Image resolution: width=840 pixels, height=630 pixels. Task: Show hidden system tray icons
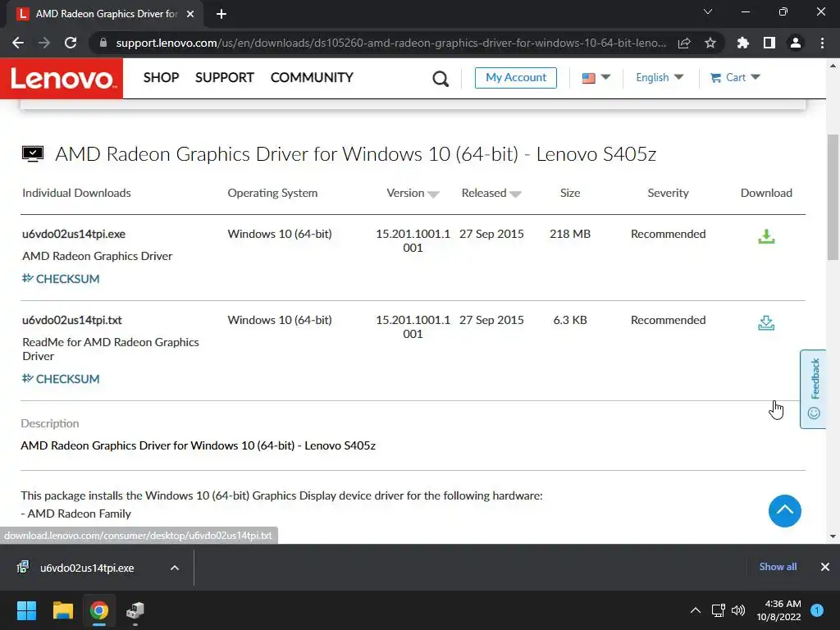[696, 610]
